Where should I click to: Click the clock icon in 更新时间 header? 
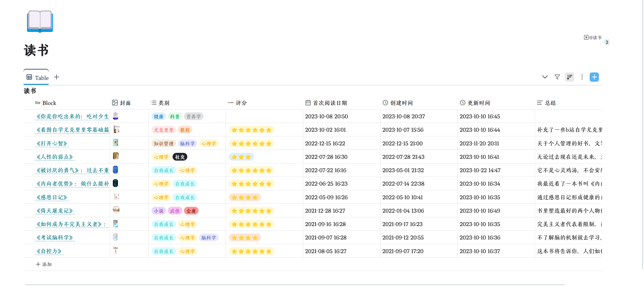463,103
